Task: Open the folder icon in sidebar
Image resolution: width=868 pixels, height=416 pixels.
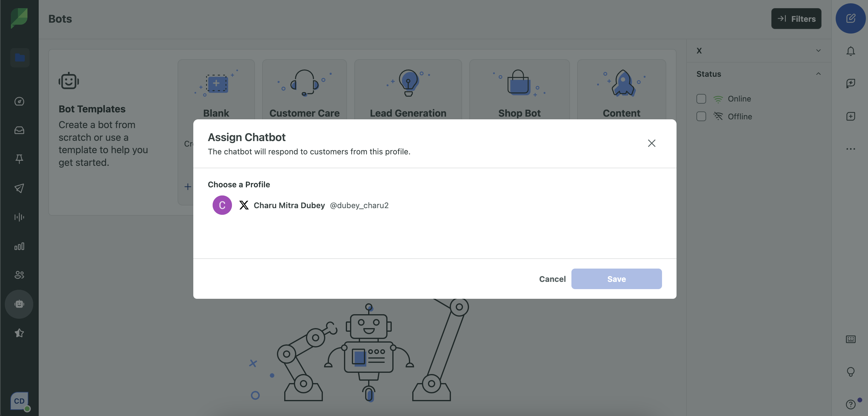Action: coord(20,58)
